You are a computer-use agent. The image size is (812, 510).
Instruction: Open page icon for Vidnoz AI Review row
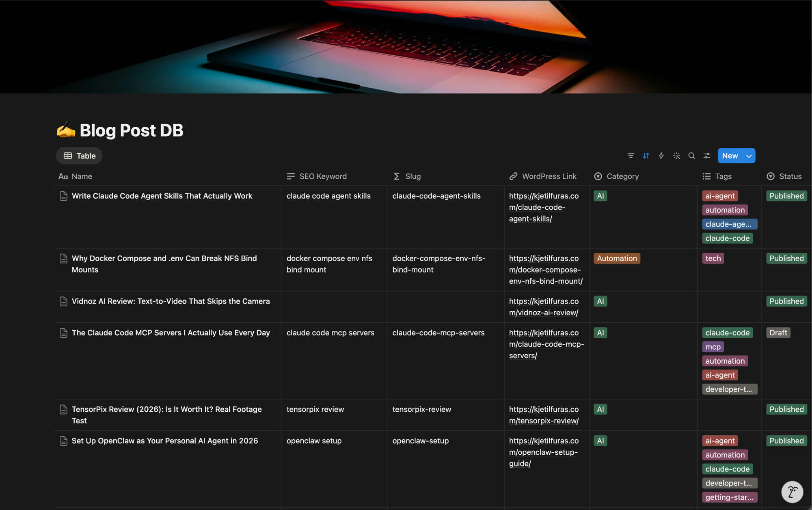[63, 302]
